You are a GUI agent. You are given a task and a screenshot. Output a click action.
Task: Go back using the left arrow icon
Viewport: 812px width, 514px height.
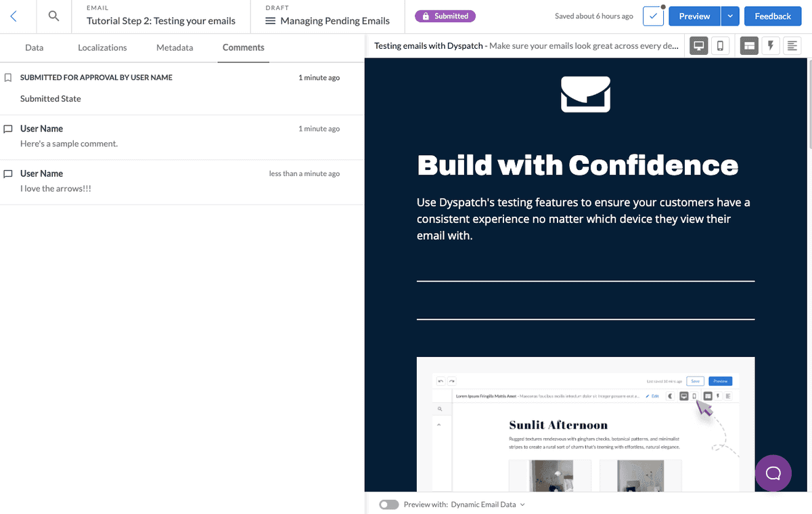(x=14, y=16)
